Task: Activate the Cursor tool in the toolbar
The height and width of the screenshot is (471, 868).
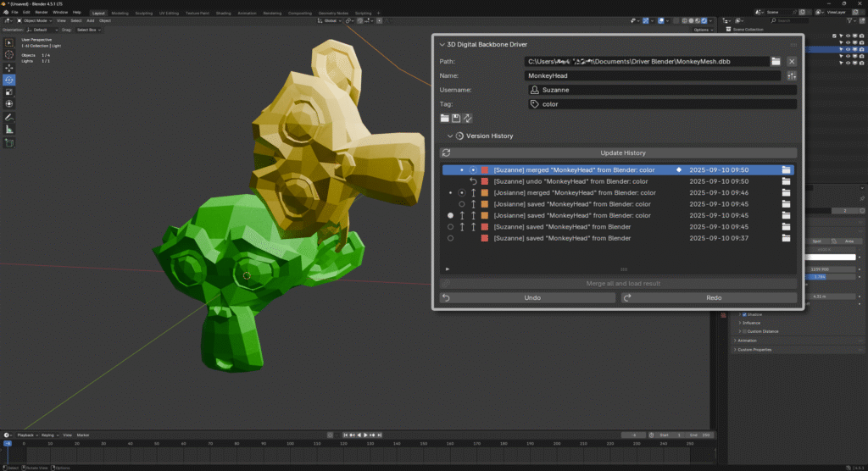Action: click(9, 54)
